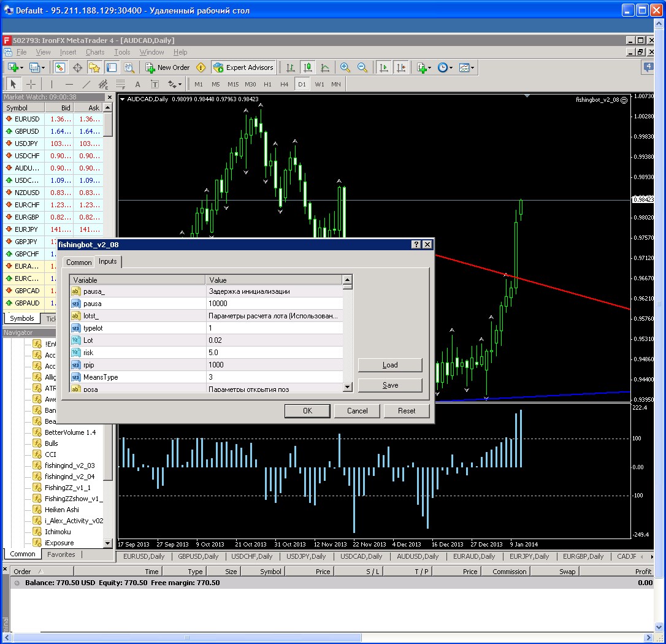Click the bottom horizontal scrollbar thumb
This screenshot has width=666, height=644.
point(187,638)
